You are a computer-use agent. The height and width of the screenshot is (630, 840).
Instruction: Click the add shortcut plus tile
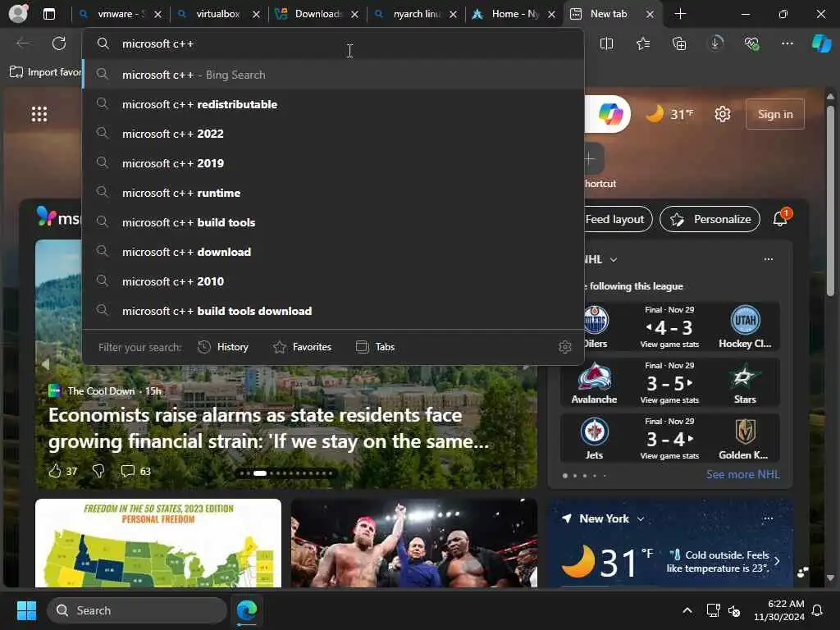coord(591,159)
